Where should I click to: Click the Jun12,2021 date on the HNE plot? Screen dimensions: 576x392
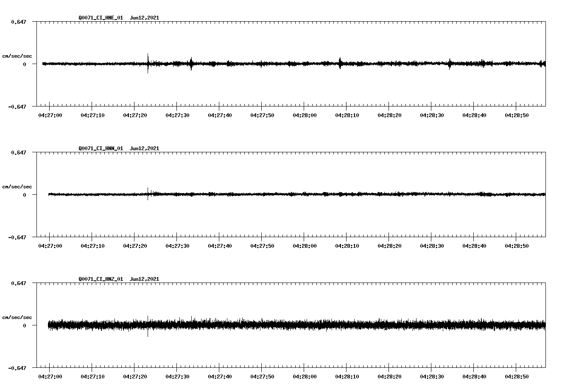coord(145,18)
